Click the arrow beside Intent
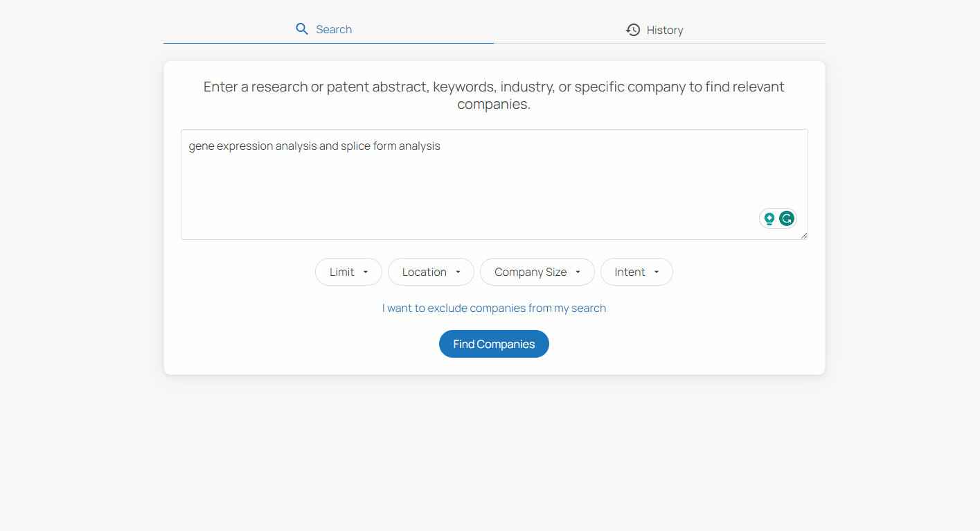This screenshot has height=531, width=980. [656, 272]
